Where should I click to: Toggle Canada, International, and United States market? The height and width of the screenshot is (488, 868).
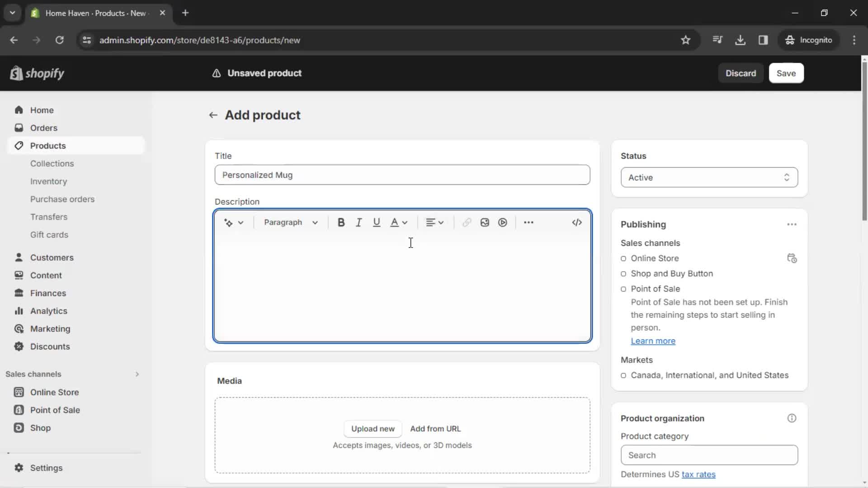coord(623,375)
